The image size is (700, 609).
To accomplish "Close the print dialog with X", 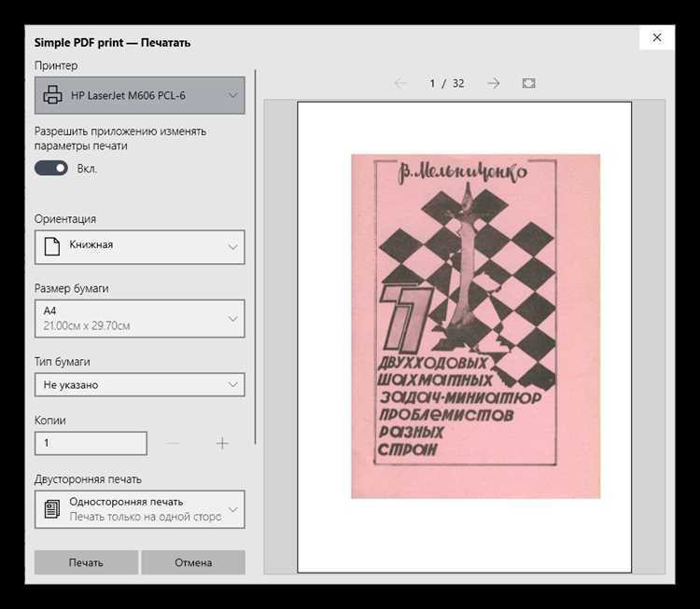I will pyautogui.click(x=657, y=37).
